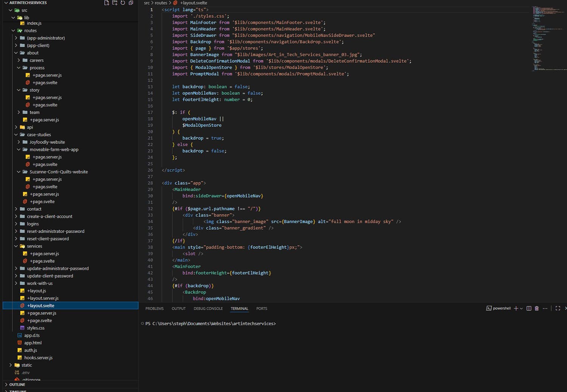Split the terminal panel
The height and width of the screenshot is (392, 567).
coord(528,308)
